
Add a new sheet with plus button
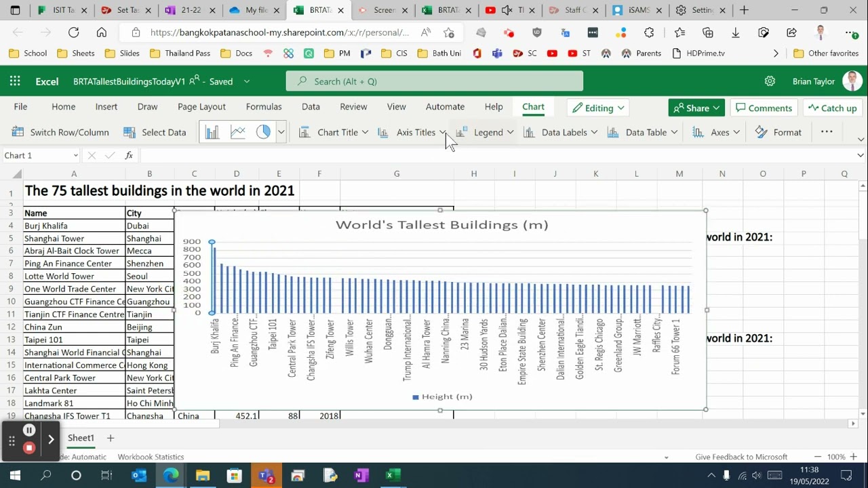[x=111, y=438]
